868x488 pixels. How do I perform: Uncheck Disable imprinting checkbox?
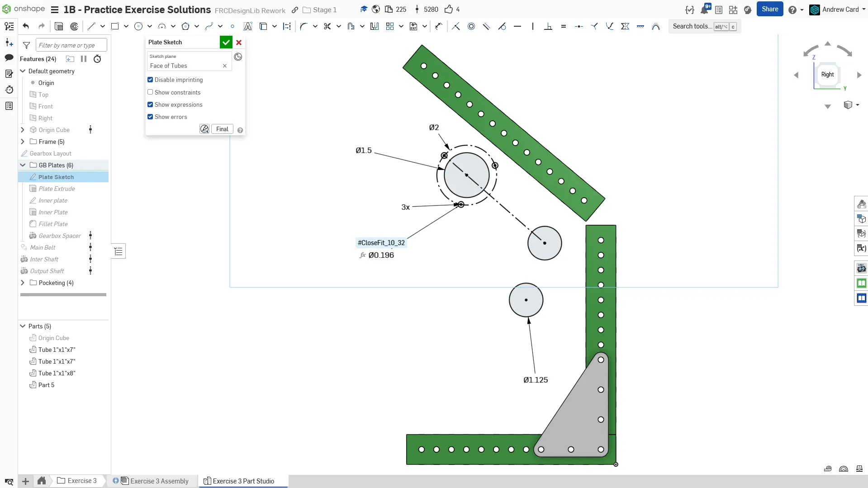pyautogui.click(x=150, y=80)
